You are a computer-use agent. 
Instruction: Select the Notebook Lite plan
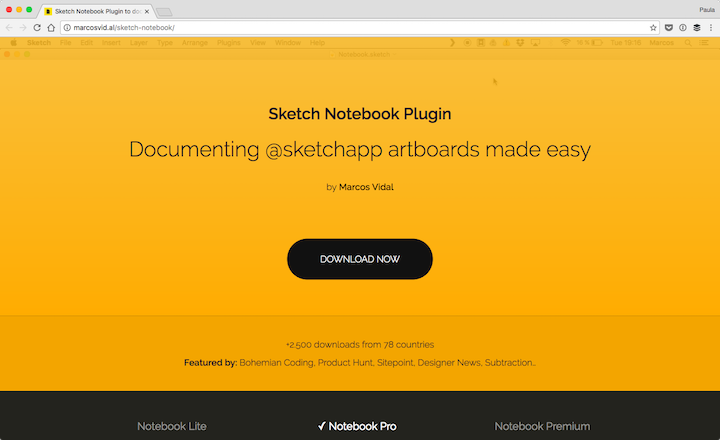pos(172,426)
